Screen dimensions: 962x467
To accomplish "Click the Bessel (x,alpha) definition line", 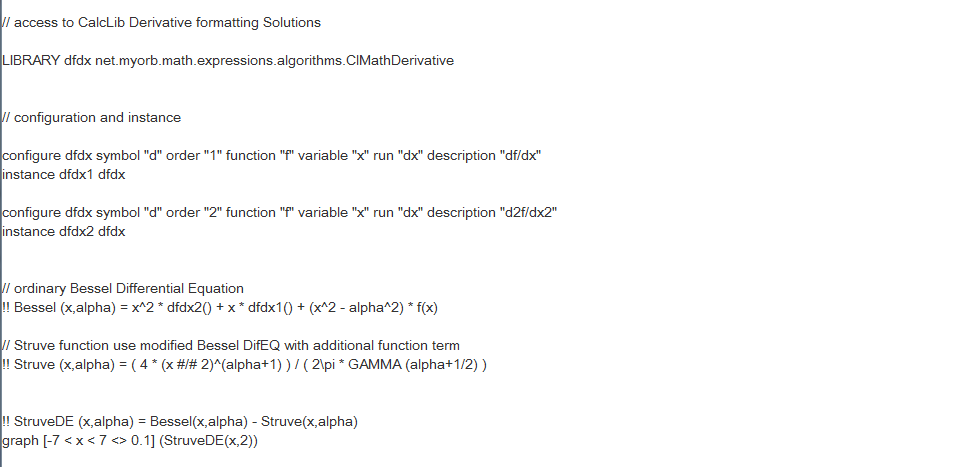I will coord(220,308).
